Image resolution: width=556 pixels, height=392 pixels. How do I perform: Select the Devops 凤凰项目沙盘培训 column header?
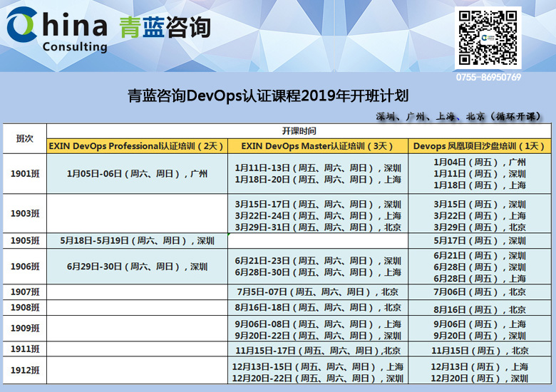click(x=479, y=146)
